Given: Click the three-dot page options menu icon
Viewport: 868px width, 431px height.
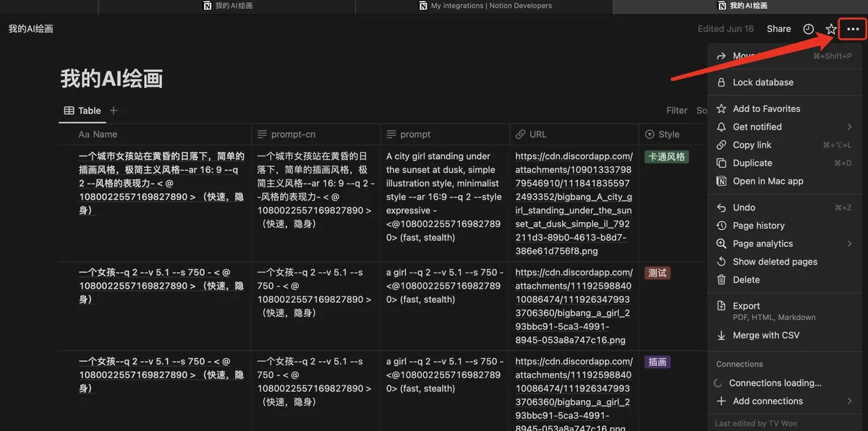Looking at the screenshot, I should 853,29.
